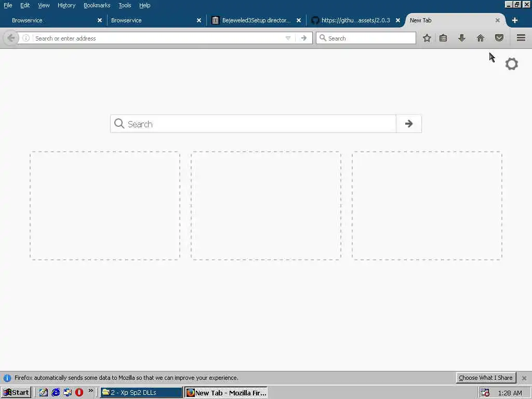
Task: Launch Internet Explorer from quick launch
Action: pos(56,393)
